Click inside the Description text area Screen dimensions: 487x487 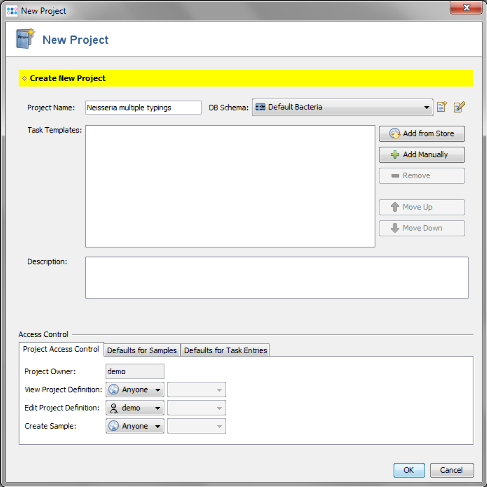(x=277, y=277)
